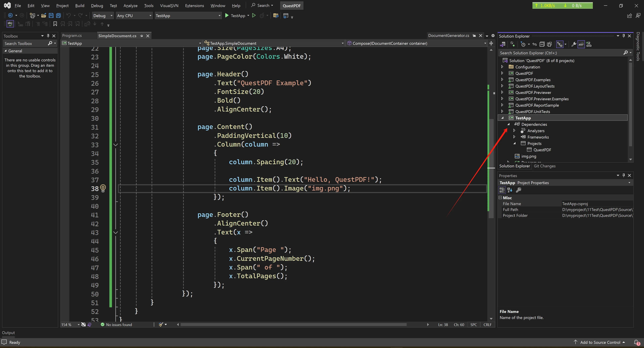This screenshot has width=644, height=348.
Task: Open the Output panel tab at bottom
Action: (x=9, y=333)
